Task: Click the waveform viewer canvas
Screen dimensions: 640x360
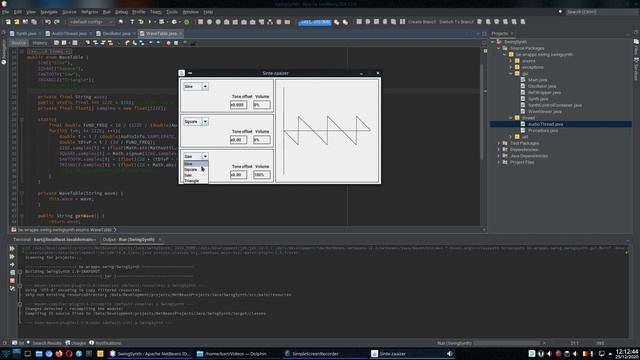Action: 327,131
